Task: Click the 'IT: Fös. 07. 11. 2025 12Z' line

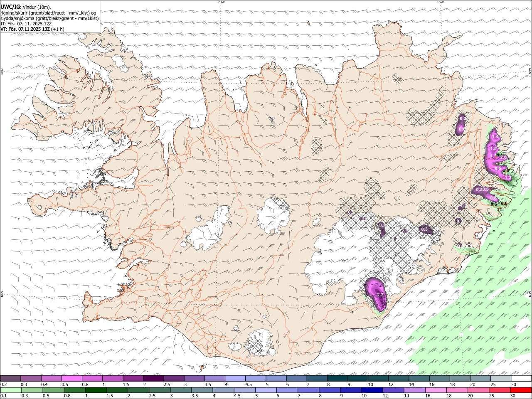Action: (x=26, y=24)
